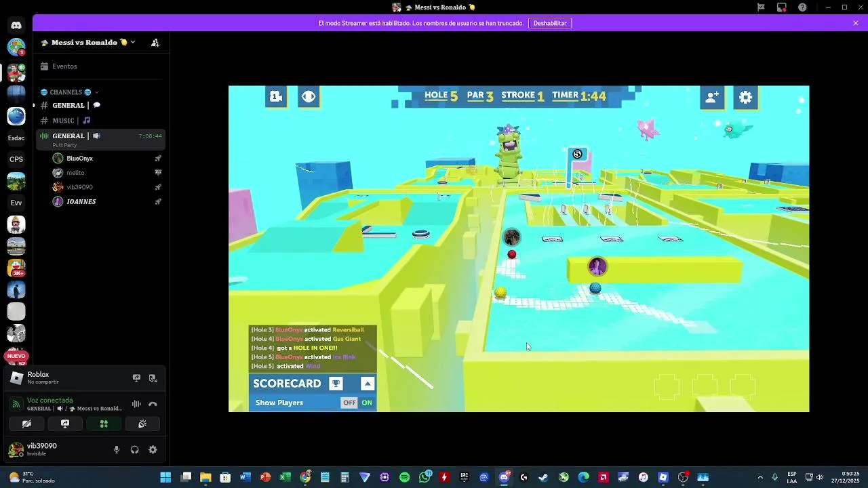
Task: Select the GENERAL voice channel
Action: pyautogui.click(x=100, y=139)
